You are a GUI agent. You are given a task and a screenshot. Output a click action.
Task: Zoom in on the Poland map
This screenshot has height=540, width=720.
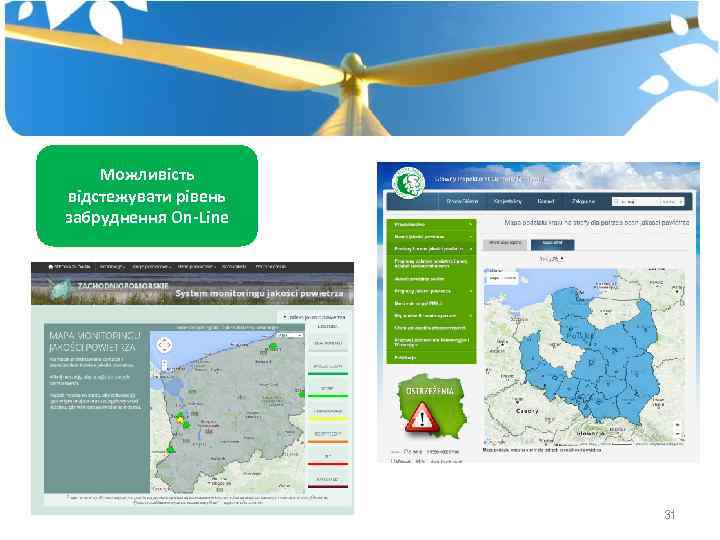point(677,424)
